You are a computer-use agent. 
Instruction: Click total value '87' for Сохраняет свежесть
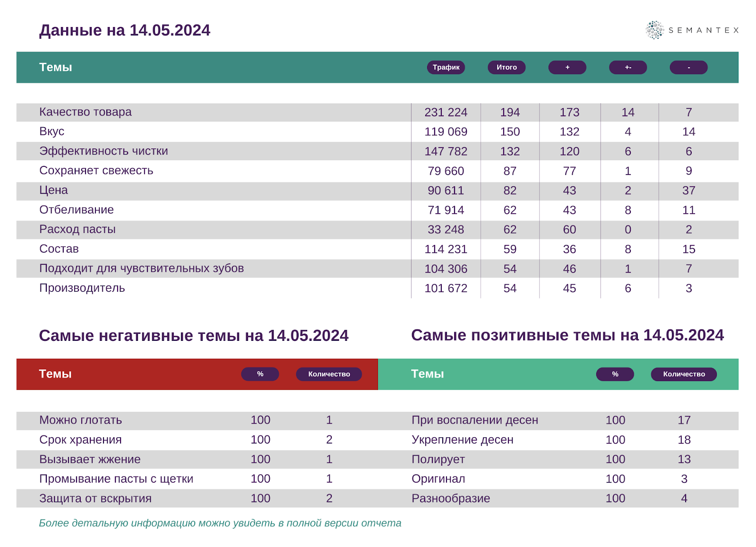tap(510, 171)
